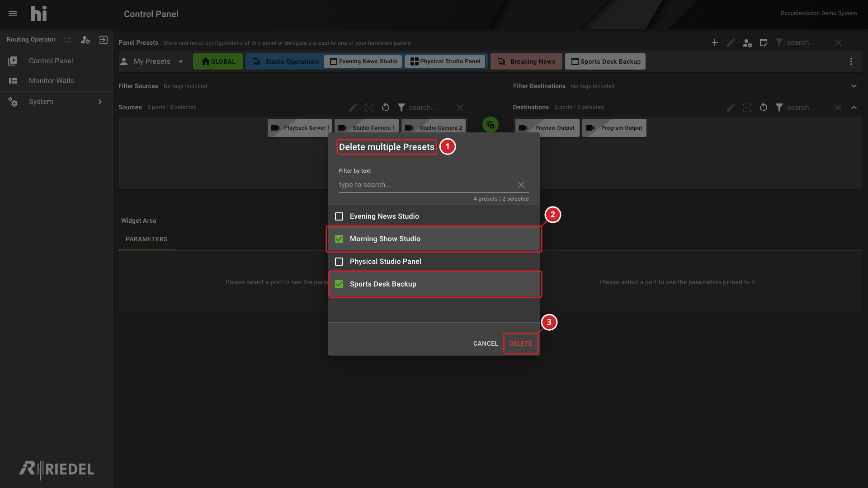This screenshot has width=868, height=488.
Task: Open Control Panel in the sidebar
Action: coord(56,61)
